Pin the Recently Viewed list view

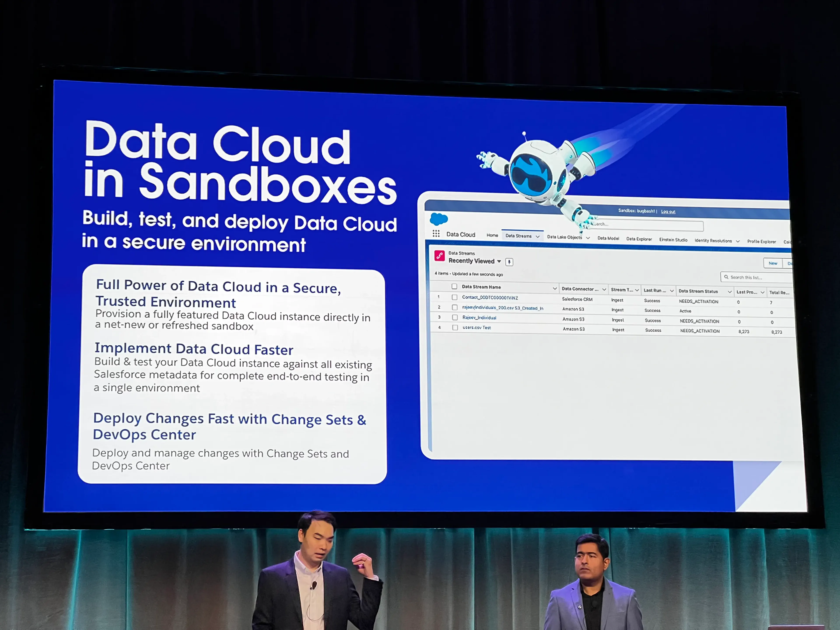point(510,262)
